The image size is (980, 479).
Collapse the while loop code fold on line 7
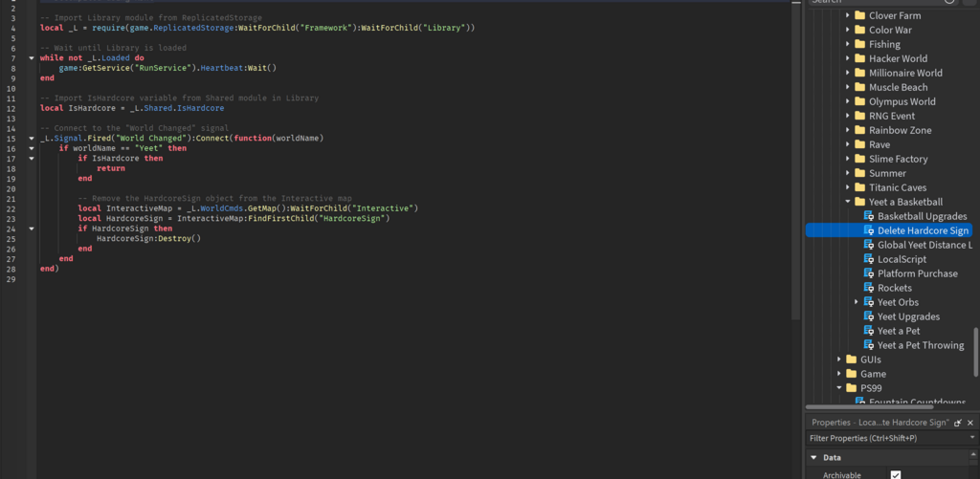tap(32, 58)
